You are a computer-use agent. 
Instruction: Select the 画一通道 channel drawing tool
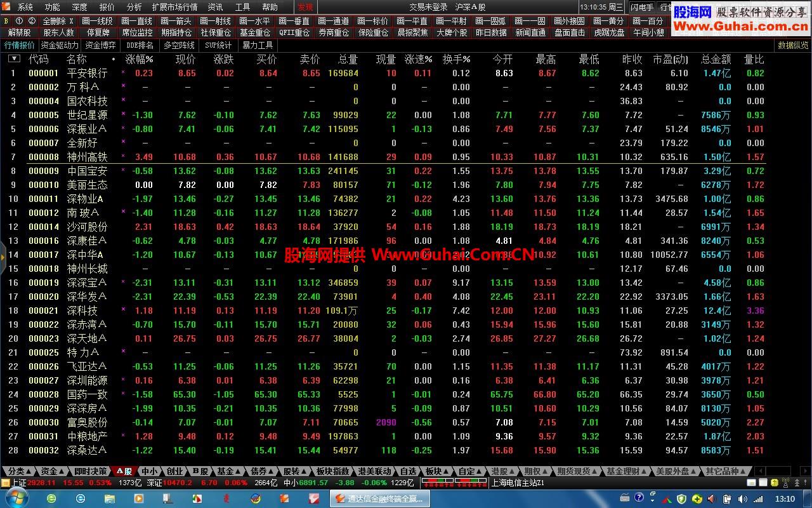(x=334, y=21)
